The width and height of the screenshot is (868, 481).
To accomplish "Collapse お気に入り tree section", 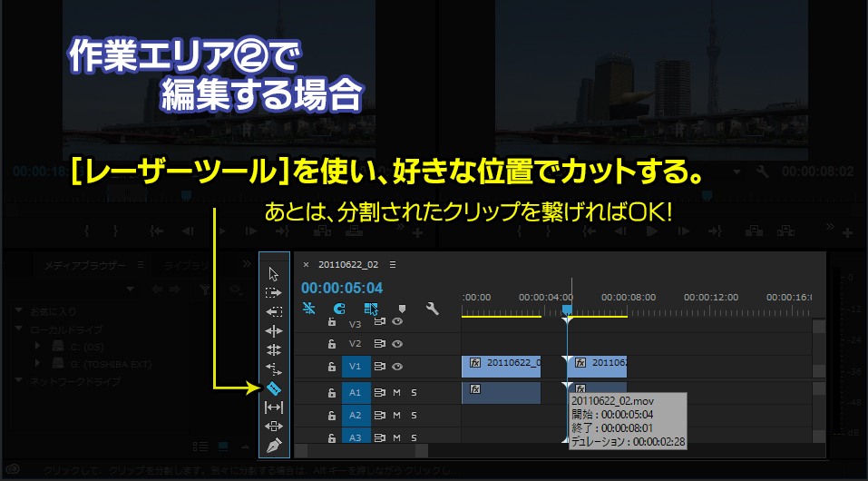I will tap(19, 311).
